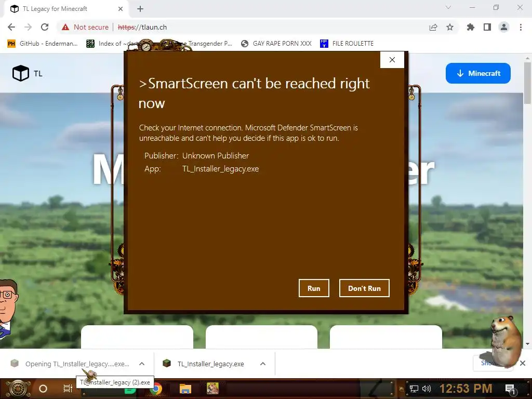Click the hamster app icon in the taskbar
This screenshot has height=399, width=532.
(212, 389)
